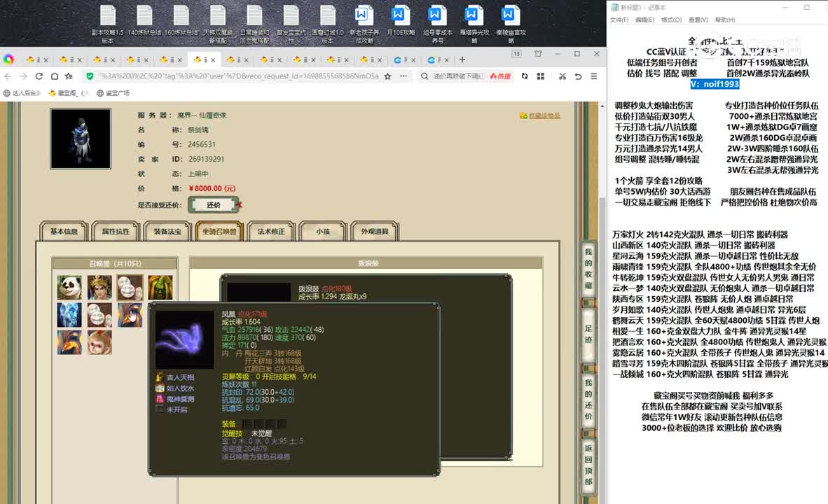828x504 pixels.
Task: Click the browser back arrow
Action: 8,76
